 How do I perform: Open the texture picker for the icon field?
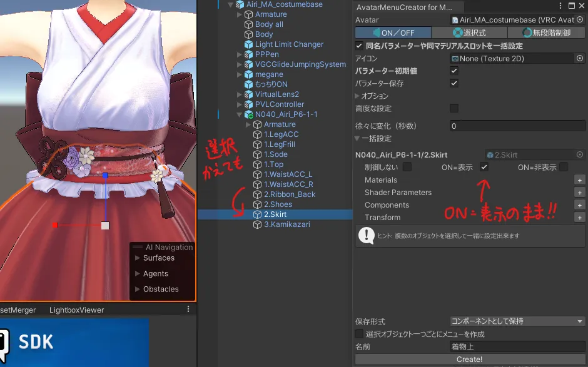580,58
